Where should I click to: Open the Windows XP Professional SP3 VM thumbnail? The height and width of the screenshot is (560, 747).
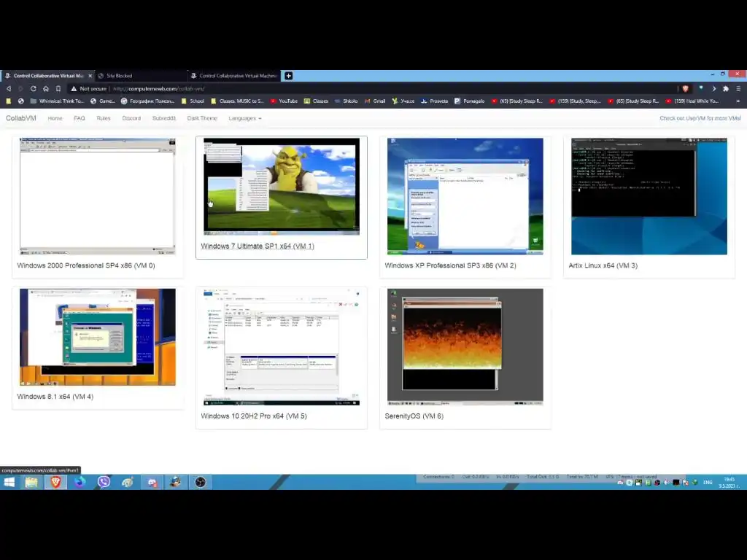tap(465, 196)
